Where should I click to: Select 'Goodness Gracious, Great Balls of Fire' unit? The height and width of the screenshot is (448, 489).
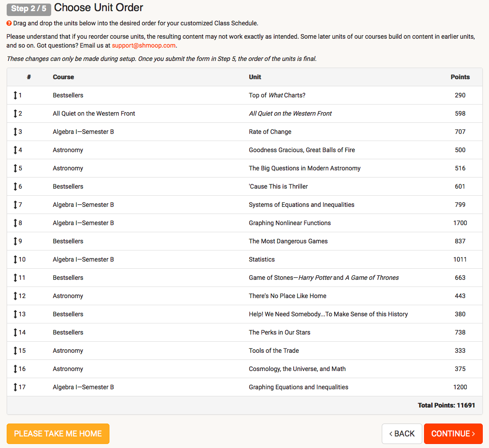point(302,150)
